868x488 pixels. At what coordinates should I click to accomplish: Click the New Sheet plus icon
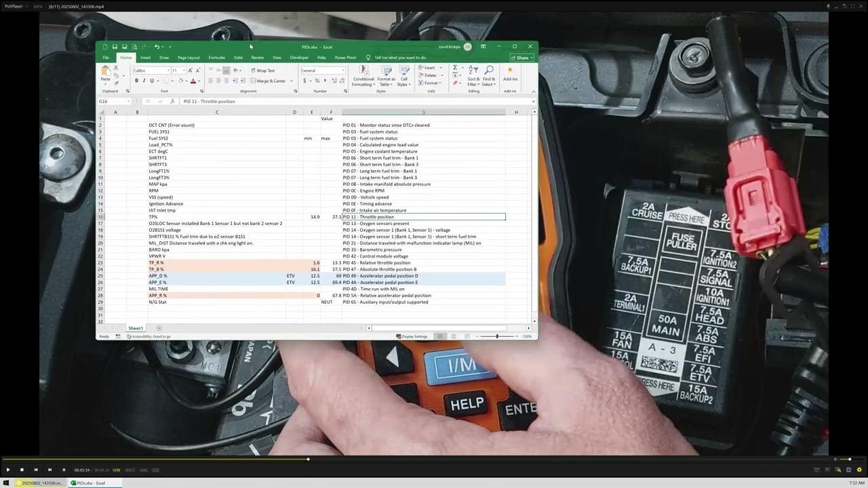tap(159, 328)
